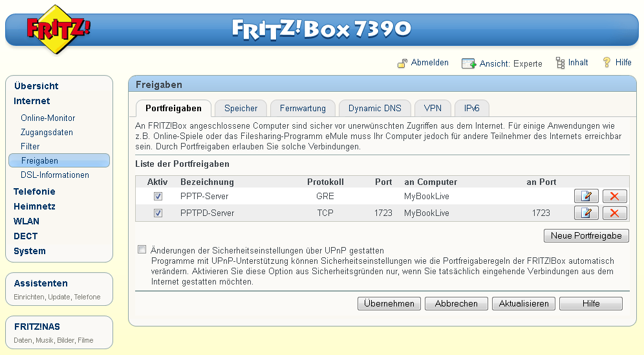Open Übersicht in the sidebar
Screen dimensions: 644x355
(x=36, y=86)
